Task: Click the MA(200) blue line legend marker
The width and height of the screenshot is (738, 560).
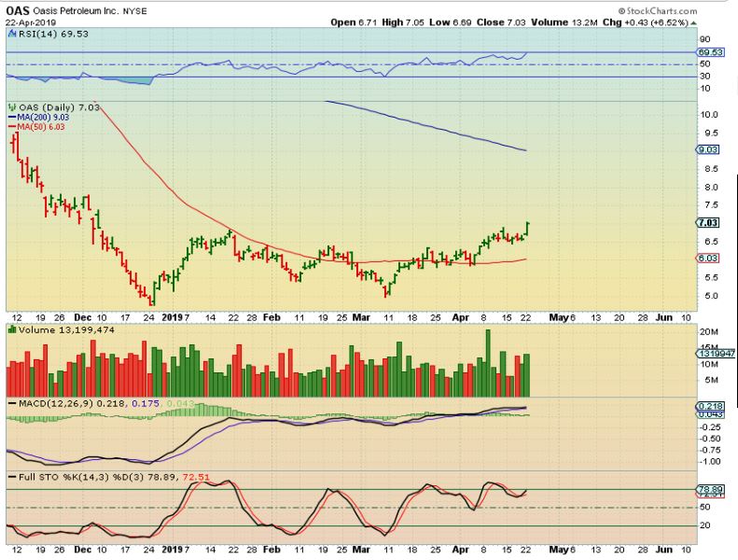Action: [12, 118]
